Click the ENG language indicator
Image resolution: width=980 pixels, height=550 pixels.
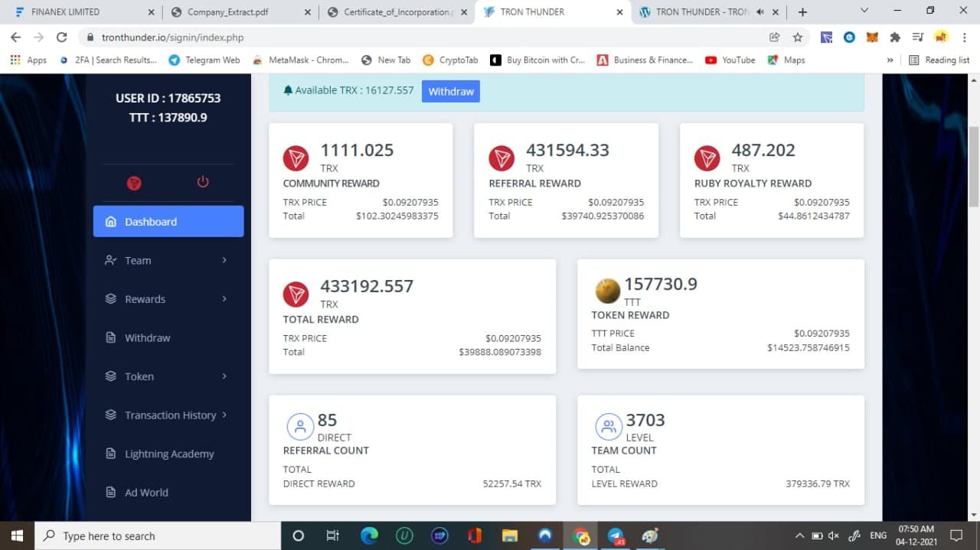tap(878, 535)
